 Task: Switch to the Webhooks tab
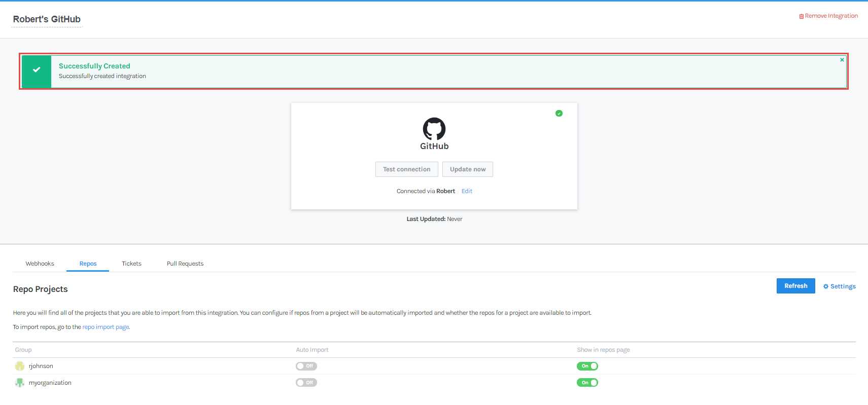click(x=40, y=264)
